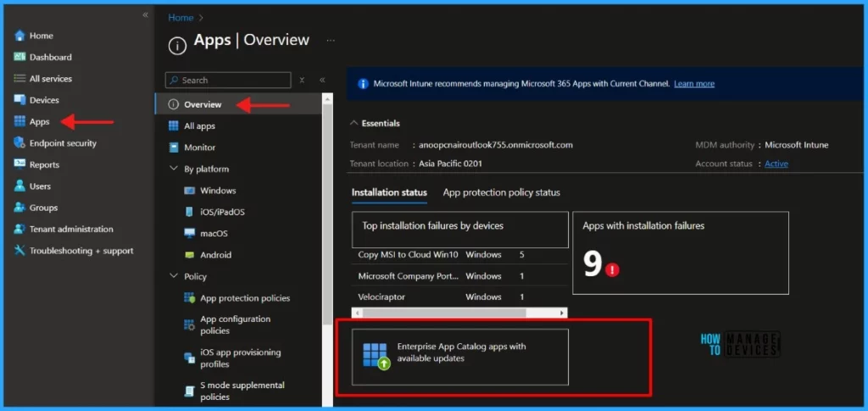The width and height of the screenshot is (868, 411).
Task: Collapse the By platform section
Action: 173,169
